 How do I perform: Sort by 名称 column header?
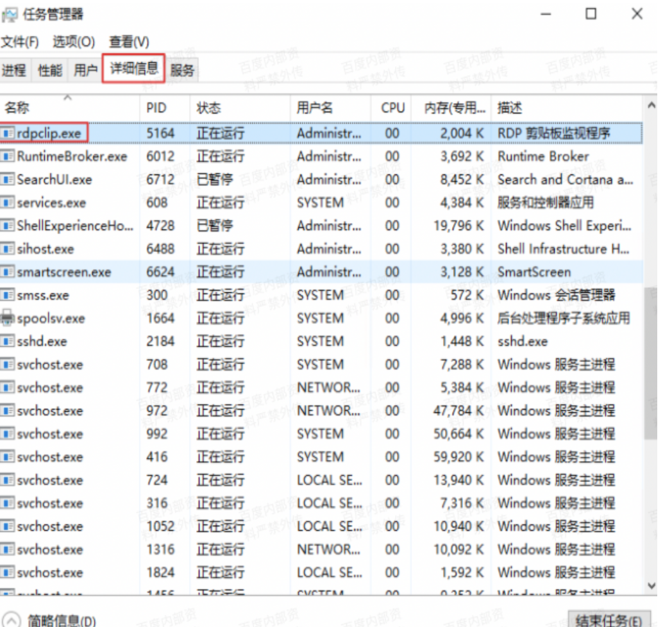click(17, 108)
